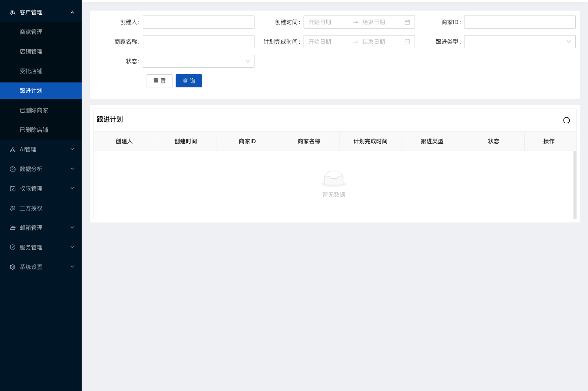Select 跟进计划 menu item
This screenshot has width=588, height=391.
[41, 91]
